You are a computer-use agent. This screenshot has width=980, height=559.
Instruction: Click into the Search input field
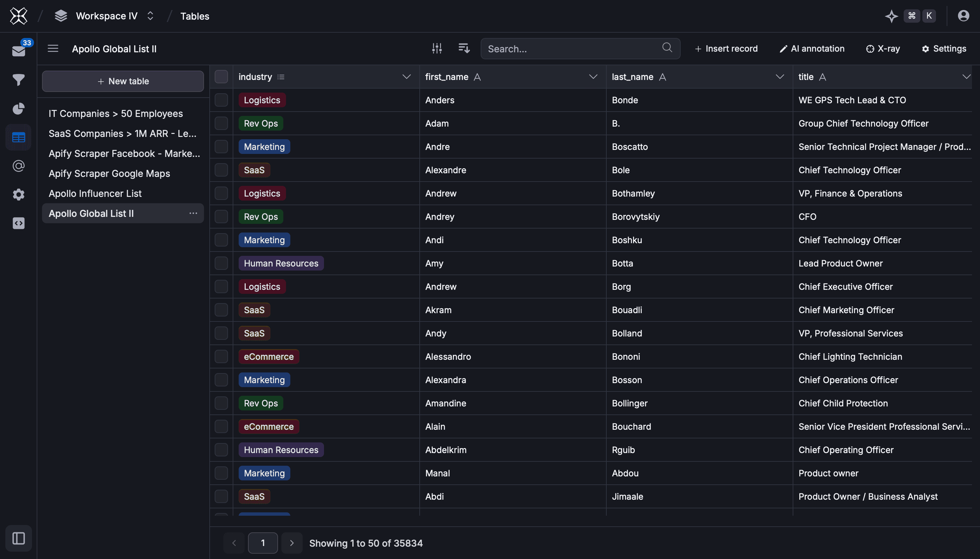[572, 49]
